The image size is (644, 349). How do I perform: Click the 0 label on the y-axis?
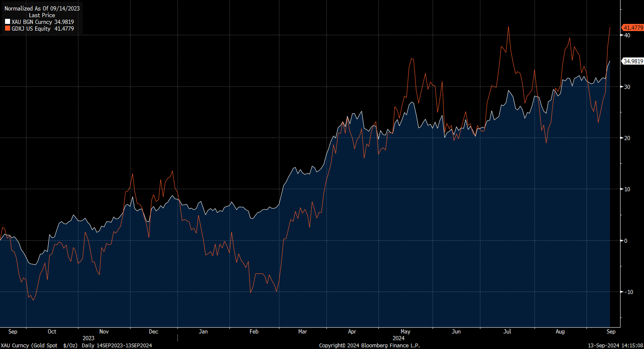click(x=626, y=240)
